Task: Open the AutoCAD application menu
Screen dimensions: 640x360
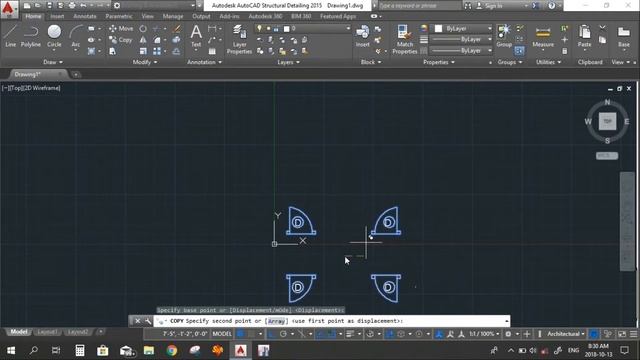Action: pos(9,9)
